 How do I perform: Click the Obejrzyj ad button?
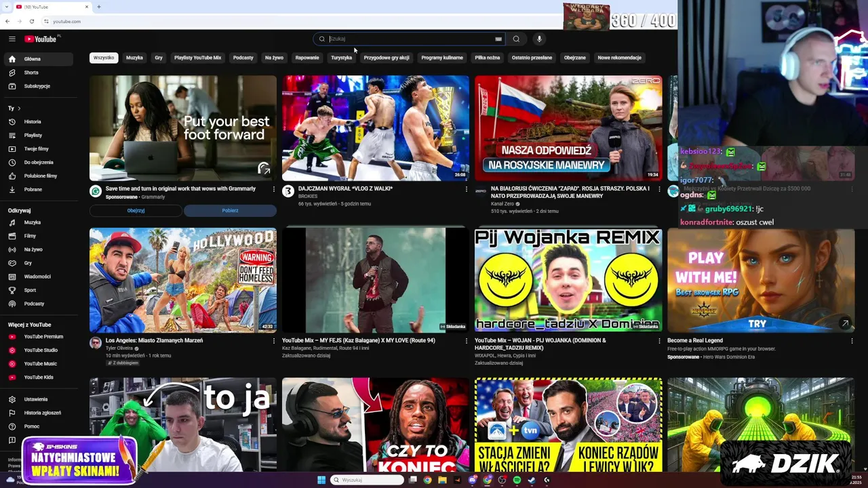[x=136, y=211]
